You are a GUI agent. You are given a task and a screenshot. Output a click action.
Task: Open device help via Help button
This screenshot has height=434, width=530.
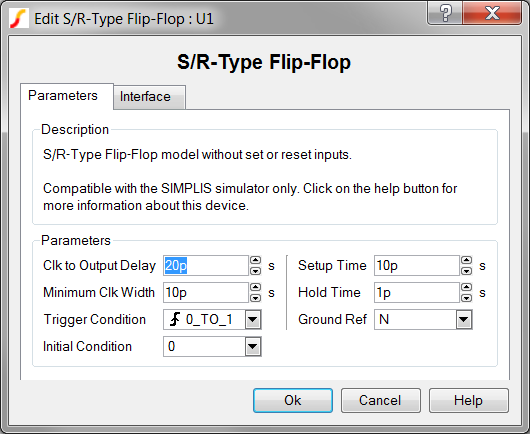(x=469, y=401)
